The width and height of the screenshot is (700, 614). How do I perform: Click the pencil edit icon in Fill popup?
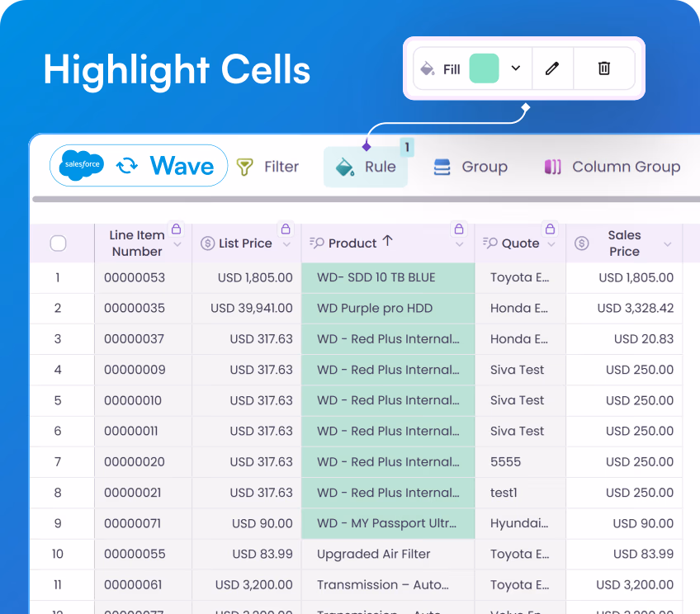[552, 68]
